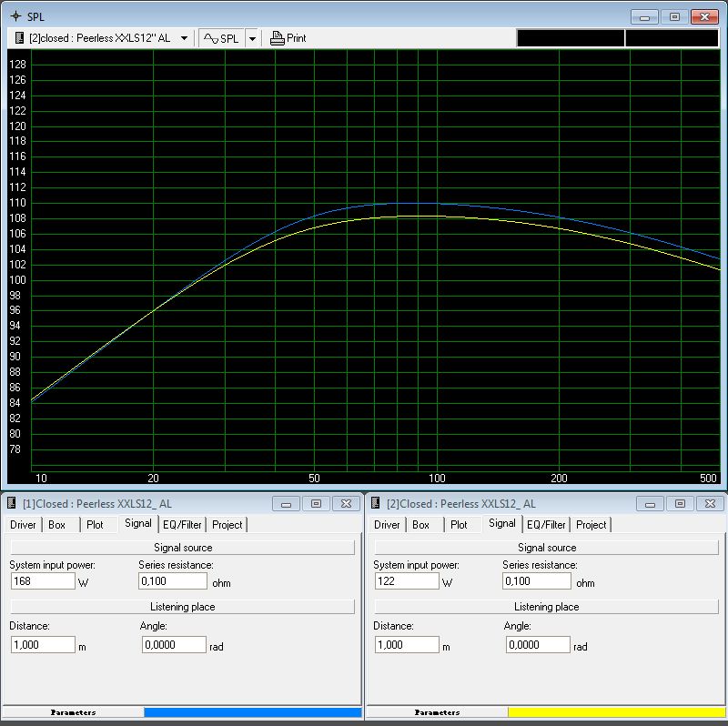Click the blue plot color bar
This screenshot has width=728, height=726.
tap(252, 712)
